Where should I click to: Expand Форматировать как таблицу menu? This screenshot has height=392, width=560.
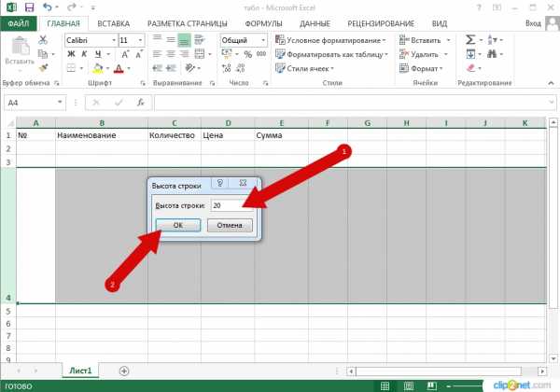click(x=331, y=54)
